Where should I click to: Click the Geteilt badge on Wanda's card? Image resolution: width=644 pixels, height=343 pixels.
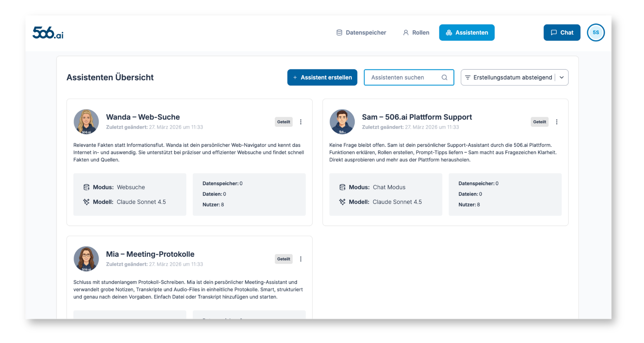click(284, 122)
